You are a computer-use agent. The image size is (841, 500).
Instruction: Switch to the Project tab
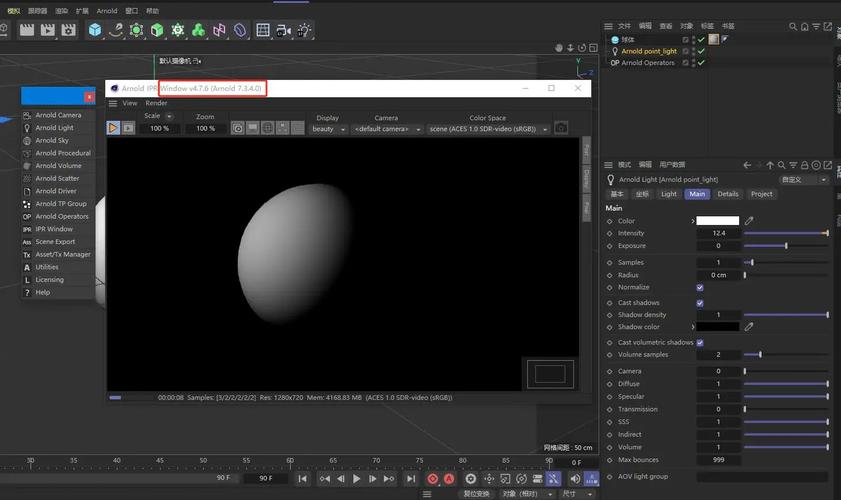tap(762, 194)
